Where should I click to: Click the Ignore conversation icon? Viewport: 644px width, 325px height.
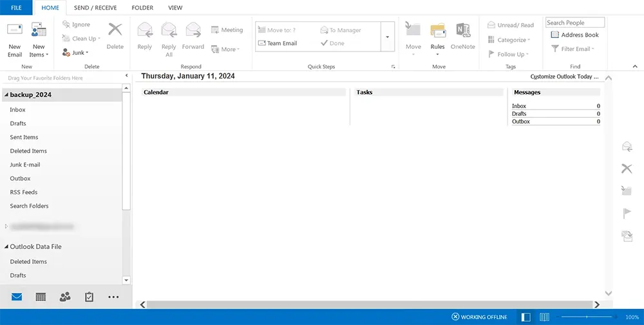(x=66, y=24)
